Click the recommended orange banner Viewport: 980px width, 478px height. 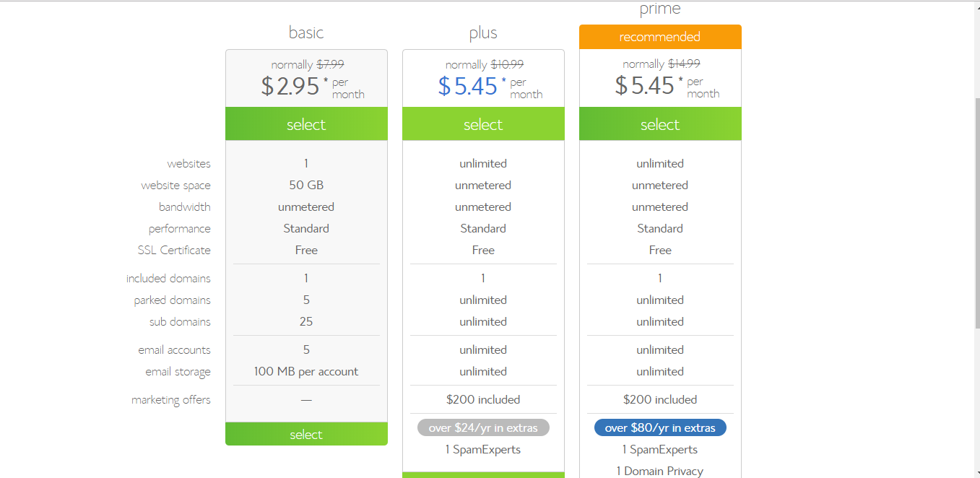(x=660, y=37)
